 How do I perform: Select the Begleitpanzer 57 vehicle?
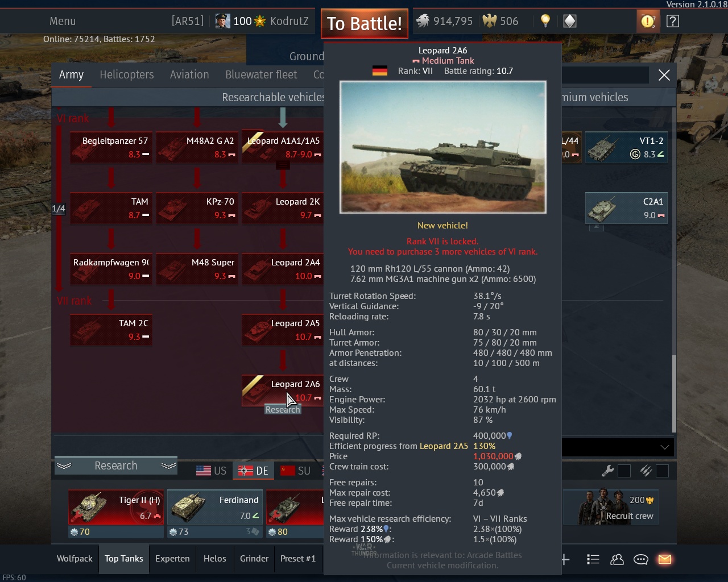pos(111,147)
